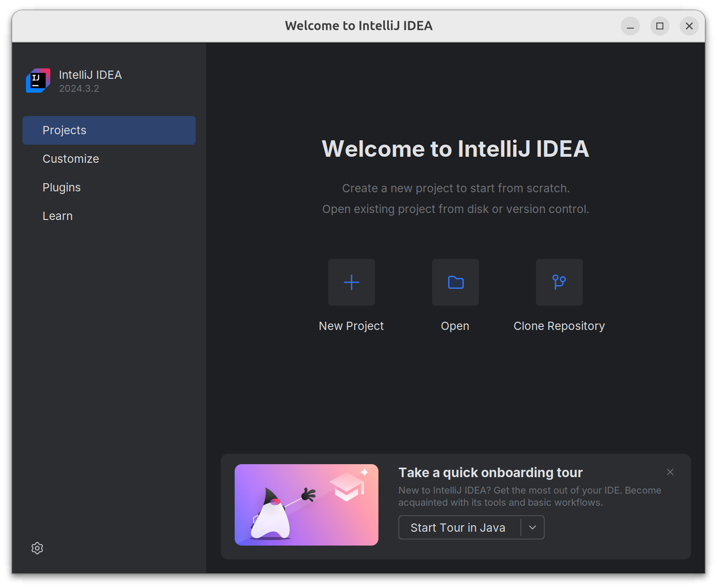Minimize the Welcome window
The width and height of the screenshot is (717, 588).
(x=630, y=26)
